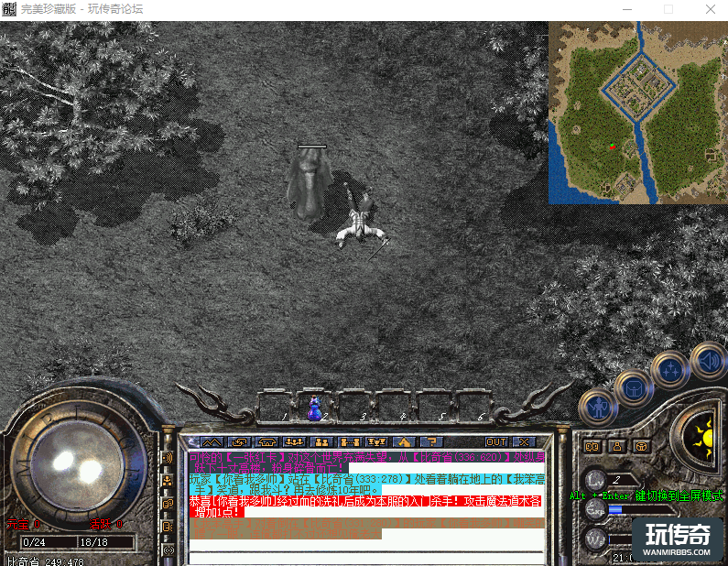Viewport: 728px width, 566px height.
Task: Click the house icon in chat toolbar
Action: [404, 442]
